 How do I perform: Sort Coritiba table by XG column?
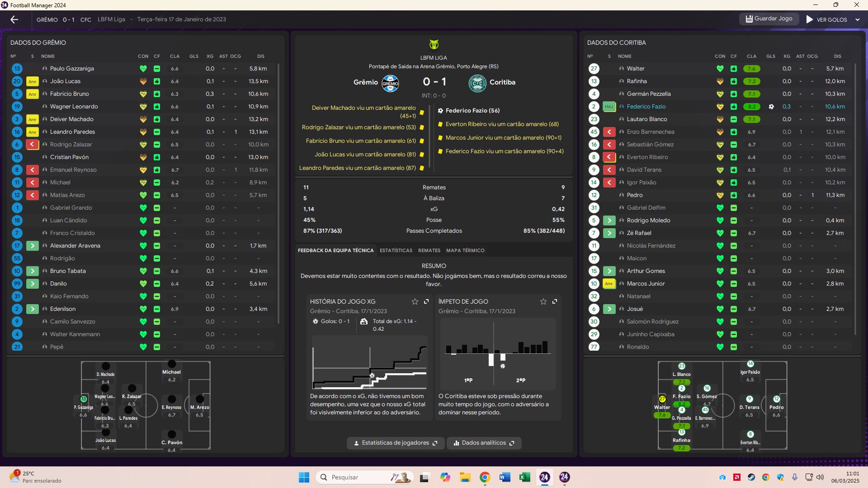tap(787, 56)
